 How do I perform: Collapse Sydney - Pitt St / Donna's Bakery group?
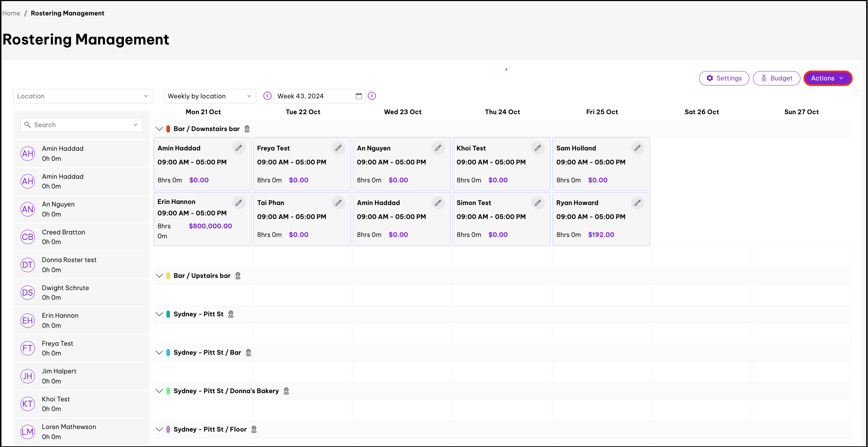[x=159, y=391]
